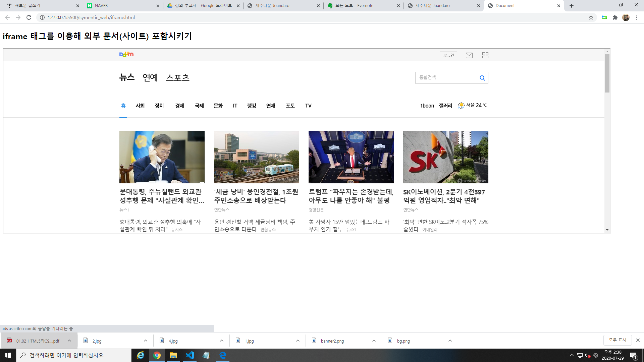Expand options for bg.png download

450,341
